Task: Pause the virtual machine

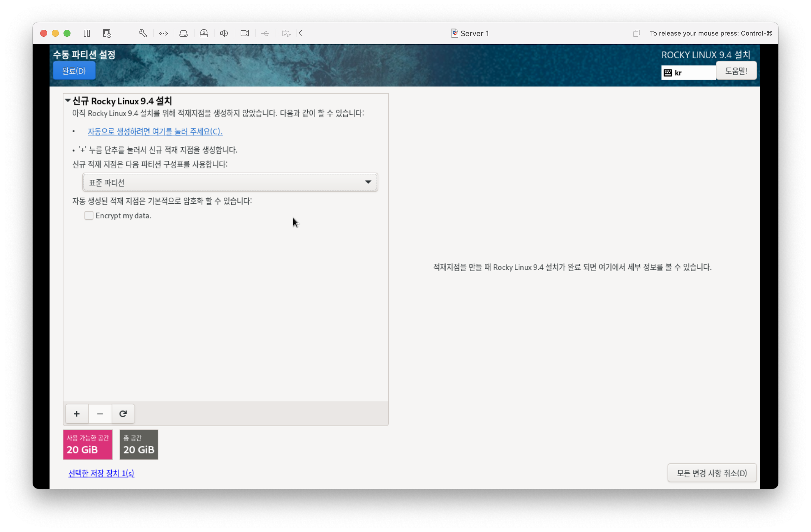Action: tap(87, 33)
